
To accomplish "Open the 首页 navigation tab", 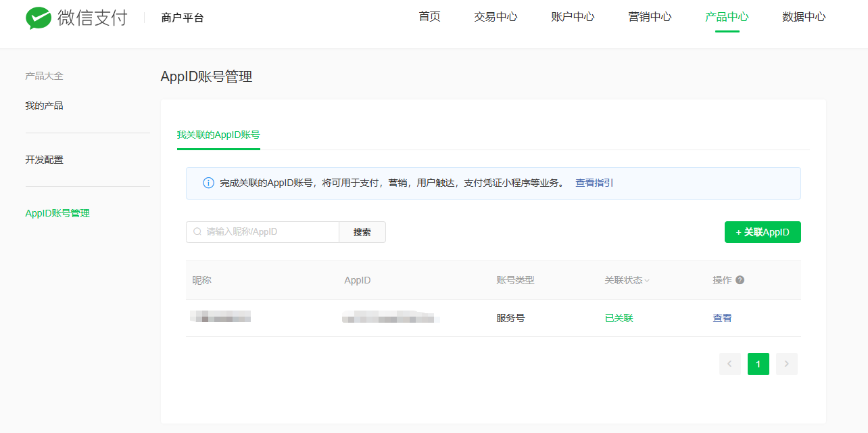I will (430, 17).
